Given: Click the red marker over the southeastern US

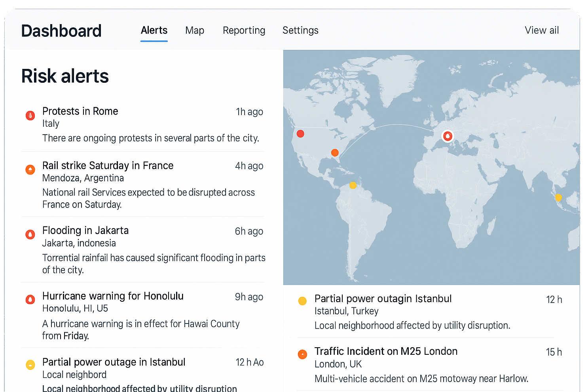Looking at the screenshot, I should 335,153.
